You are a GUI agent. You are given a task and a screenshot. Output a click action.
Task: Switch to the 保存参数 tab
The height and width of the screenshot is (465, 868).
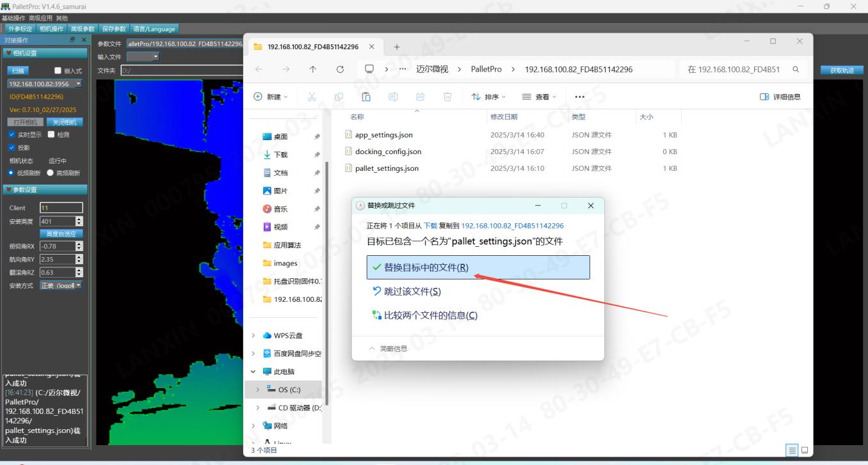point(114,29)
